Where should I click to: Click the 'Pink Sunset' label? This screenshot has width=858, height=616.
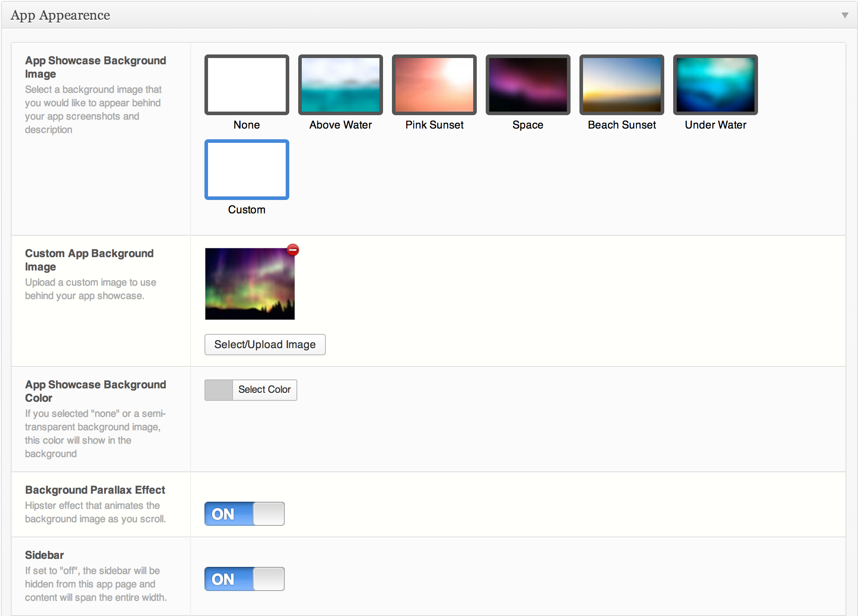point(434,125)
